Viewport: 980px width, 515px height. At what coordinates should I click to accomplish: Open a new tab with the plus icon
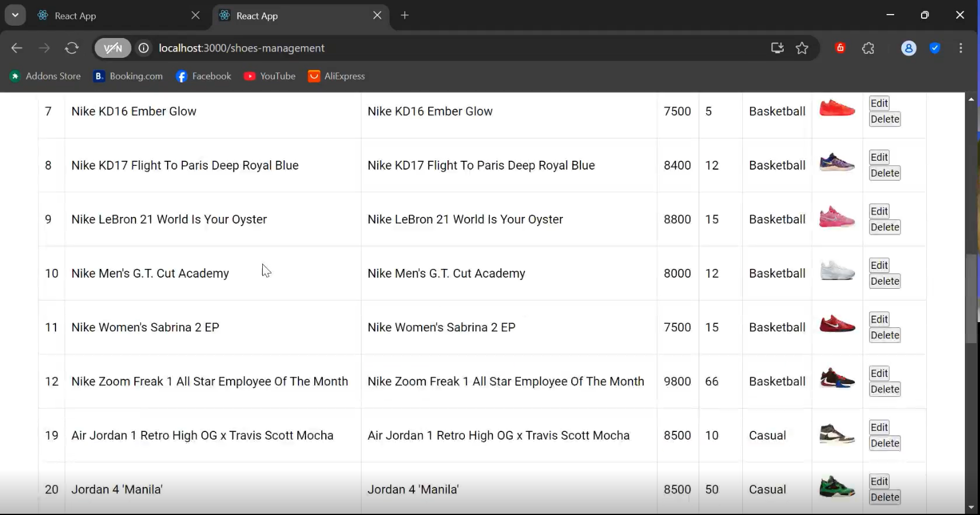pyautogui.click(x=405, y=15)
